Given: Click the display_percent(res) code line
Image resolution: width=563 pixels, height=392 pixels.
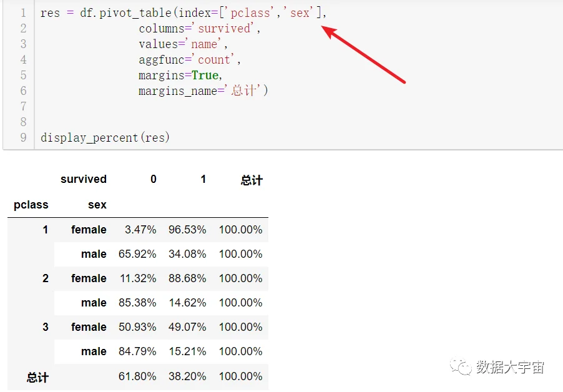Looking at the screenshot, I should pyautogui.click(x=105, y=137).
